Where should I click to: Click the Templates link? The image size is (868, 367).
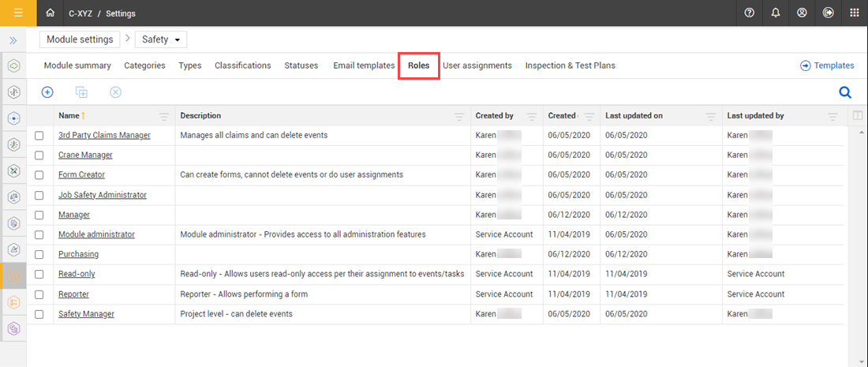(827, 66)
